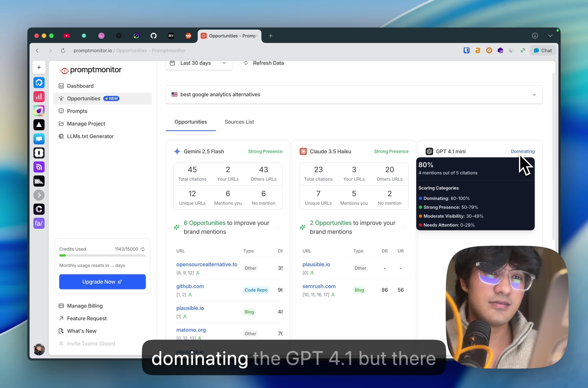This screenshot has height=388, width=588.
Task: Open the red bar chart sidebar app
Action: tap(39, 96)
